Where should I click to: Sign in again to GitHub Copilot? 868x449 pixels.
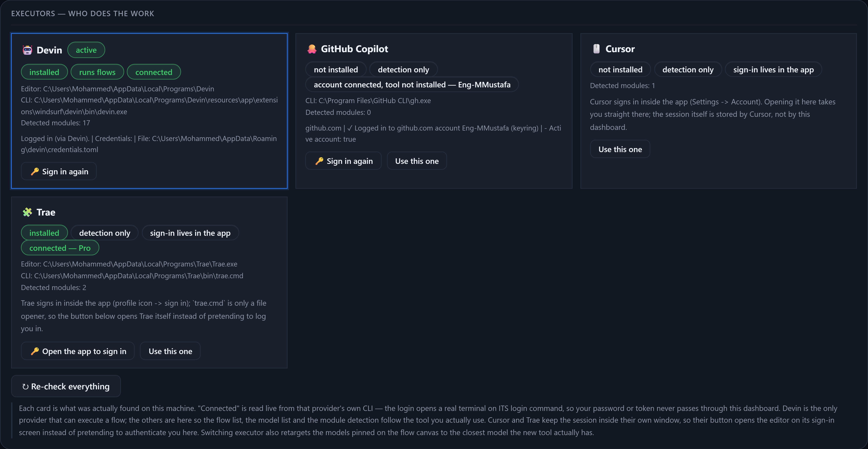tap(343, 161)
